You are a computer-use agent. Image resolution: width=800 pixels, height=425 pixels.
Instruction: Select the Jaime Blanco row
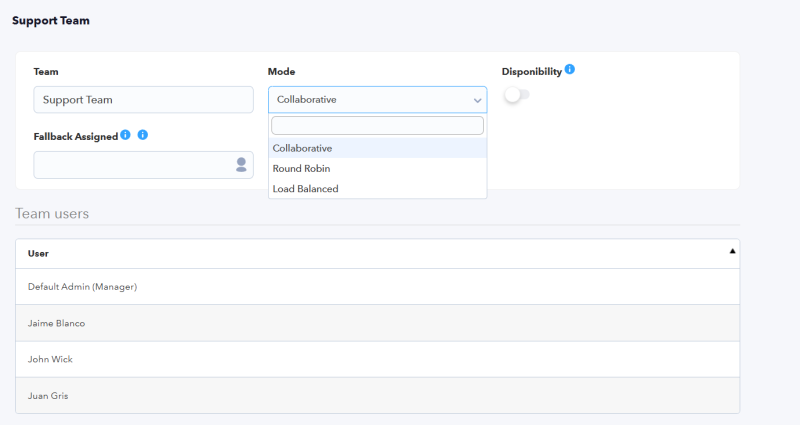(378, 323)
